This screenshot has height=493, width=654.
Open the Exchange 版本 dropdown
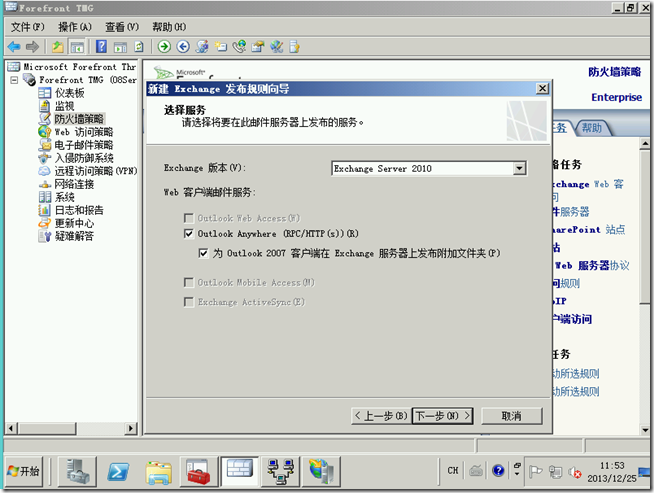click(519, 169)
